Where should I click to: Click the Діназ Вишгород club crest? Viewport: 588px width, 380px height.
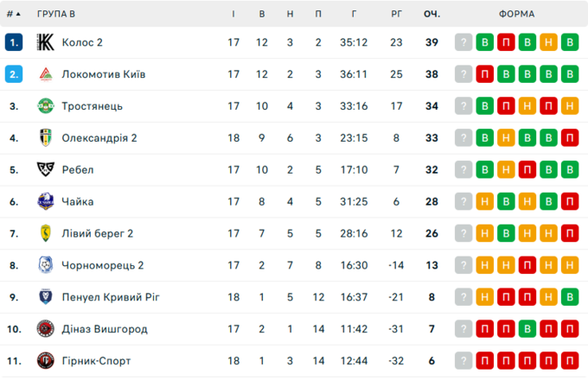46,329
